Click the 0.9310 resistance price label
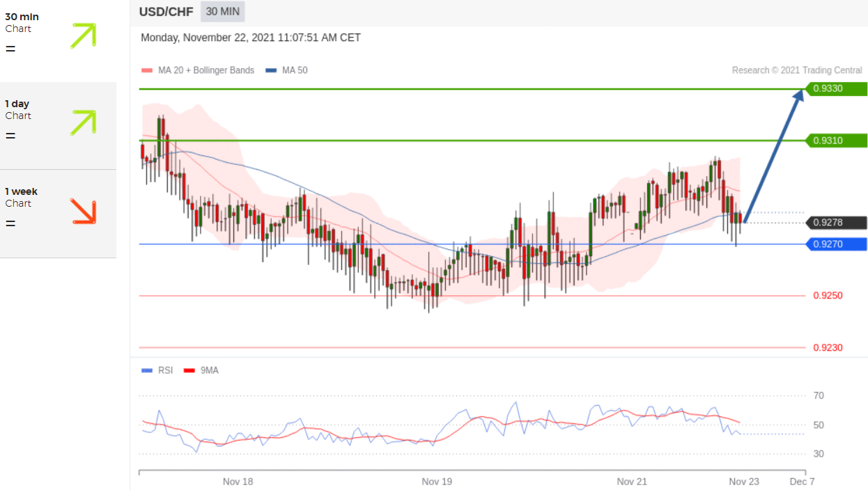Viewport: 868px width, 490px height. (836, 141)
